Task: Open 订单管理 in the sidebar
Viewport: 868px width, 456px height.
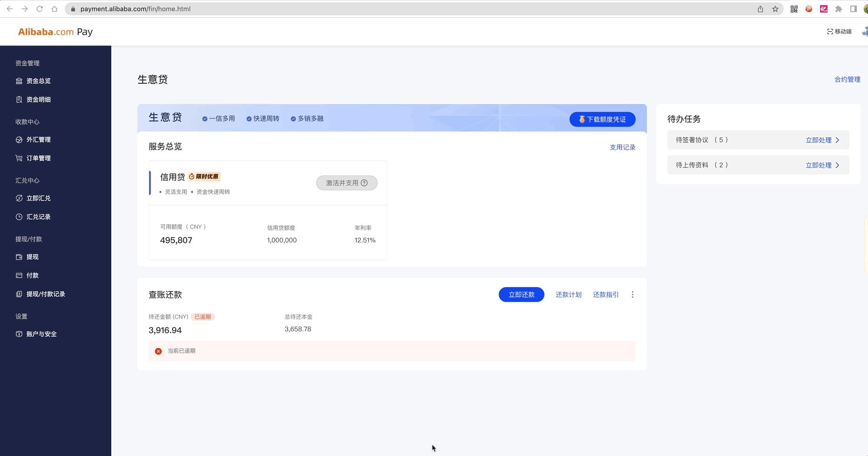Action: 38,158
